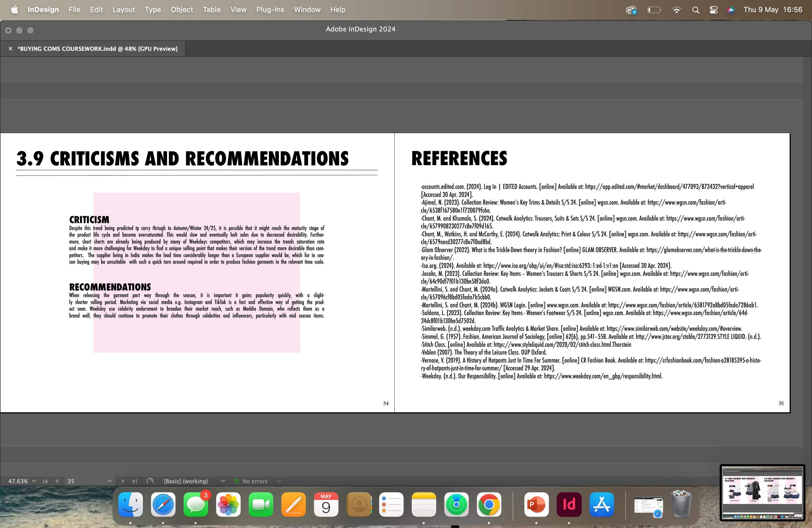Image resolution: width=812 pixels, height=528 pixels.
Task: Click the Creative Cloud menu bar icon
Action: click(x=631, y=10)
